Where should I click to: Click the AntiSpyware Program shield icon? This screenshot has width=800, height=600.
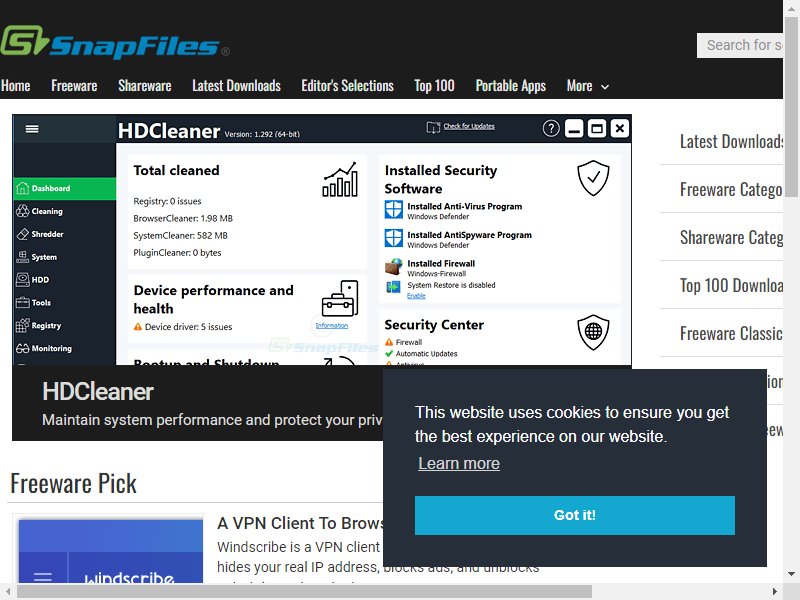point(393,238)
